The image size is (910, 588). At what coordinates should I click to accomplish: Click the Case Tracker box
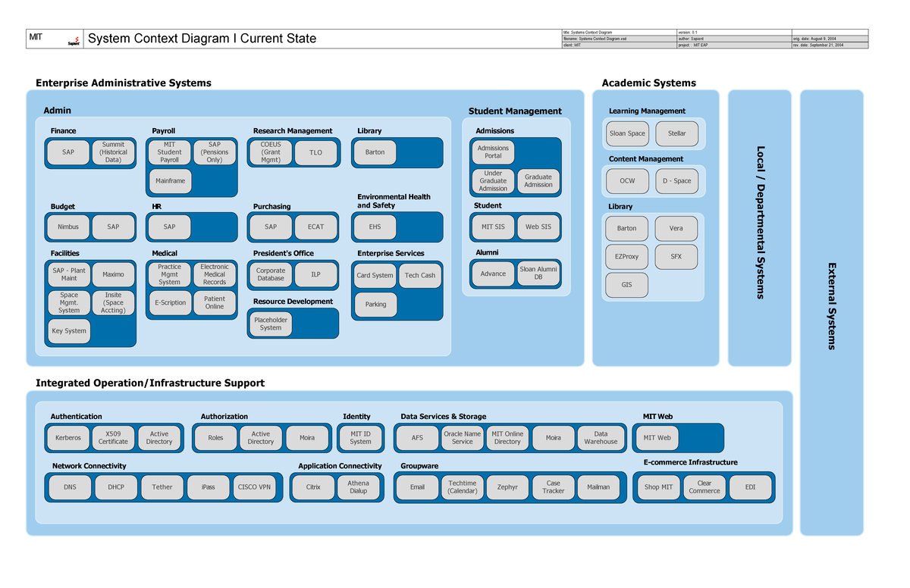pos(554,487)
